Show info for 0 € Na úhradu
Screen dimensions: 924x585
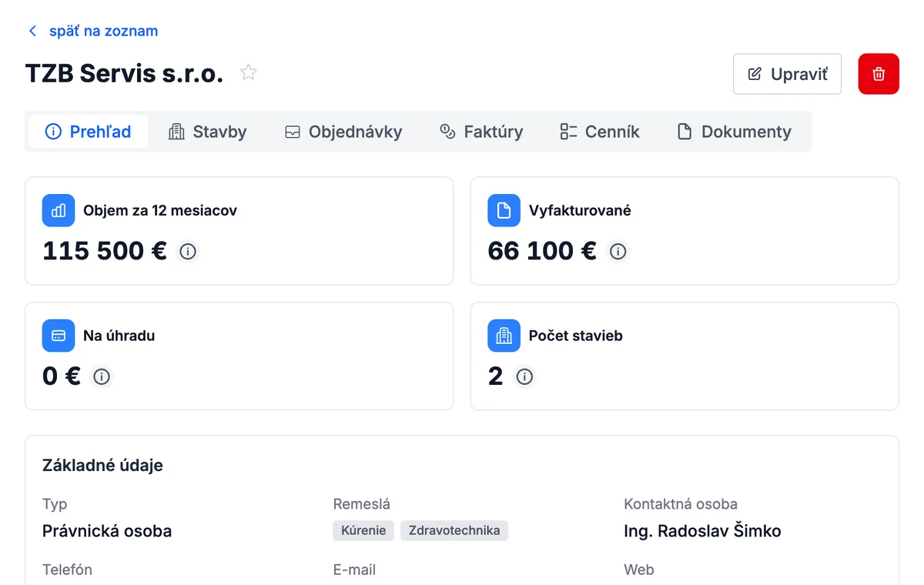point(102,376)
